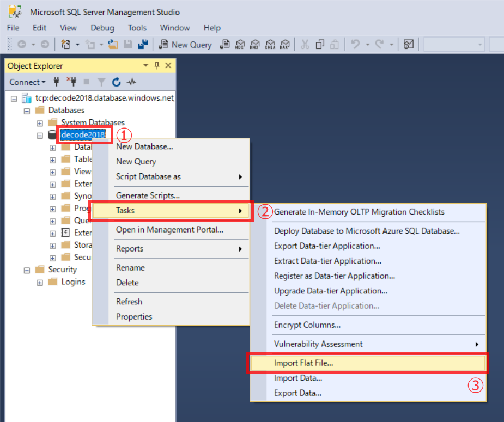Open the Vulnerability Assessment submenu

[368, 344]
